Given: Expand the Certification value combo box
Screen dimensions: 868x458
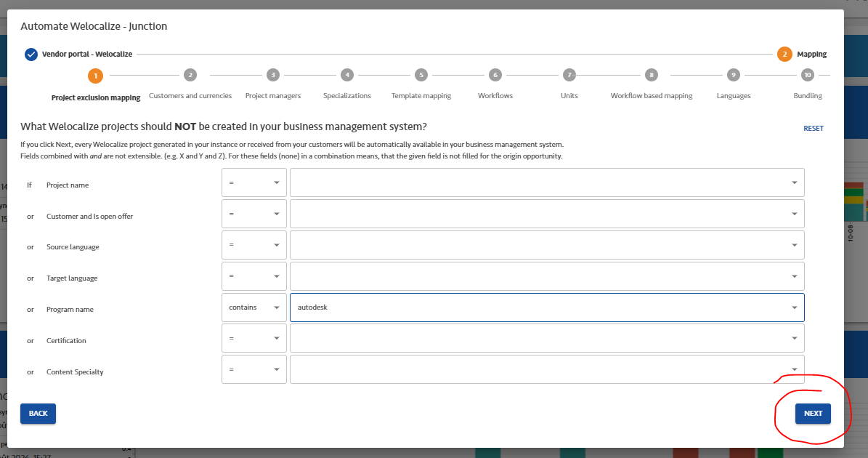Looking at the screenshot, I should pyautogui.click(x=547, y=338).
